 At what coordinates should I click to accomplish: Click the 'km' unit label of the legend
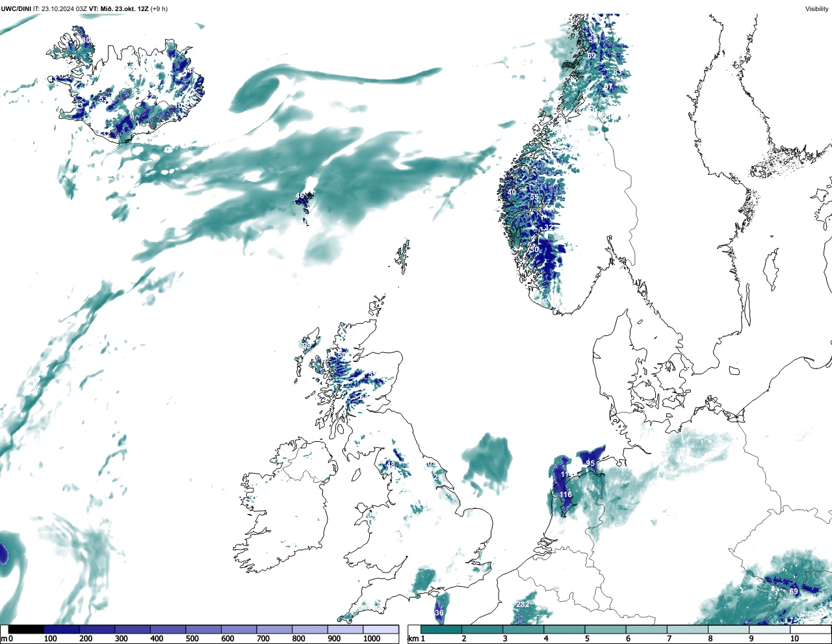coord(413,639)
